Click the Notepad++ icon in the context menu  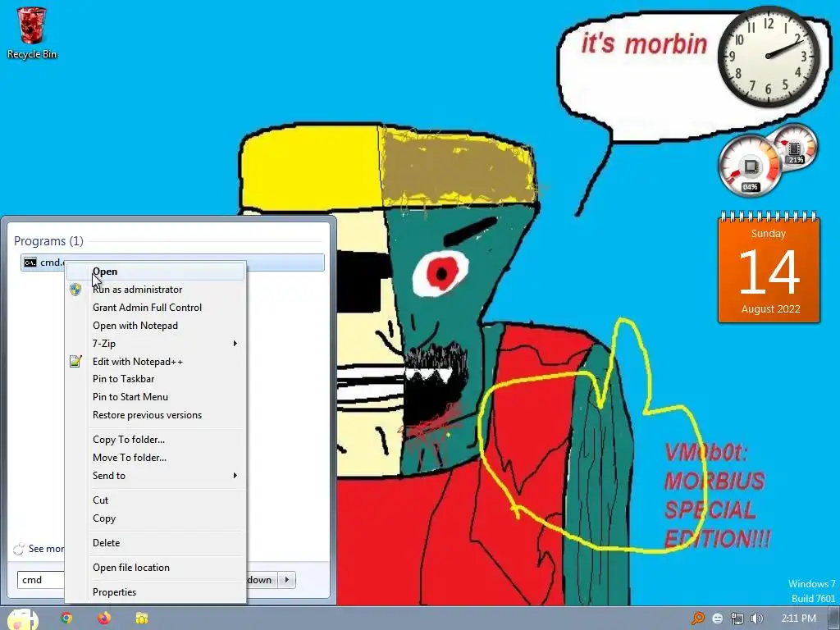(75, 362)
